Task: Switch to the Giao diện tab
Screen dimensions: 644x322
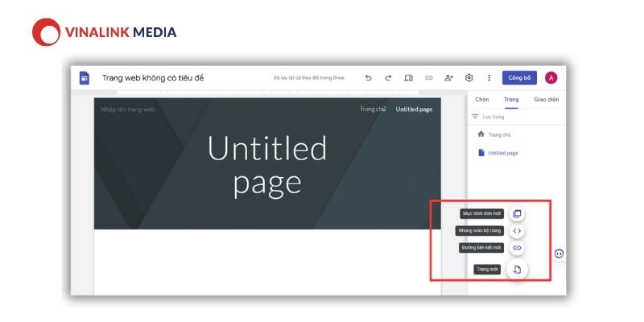Action: pyautogui.click(x=547, y=99)
